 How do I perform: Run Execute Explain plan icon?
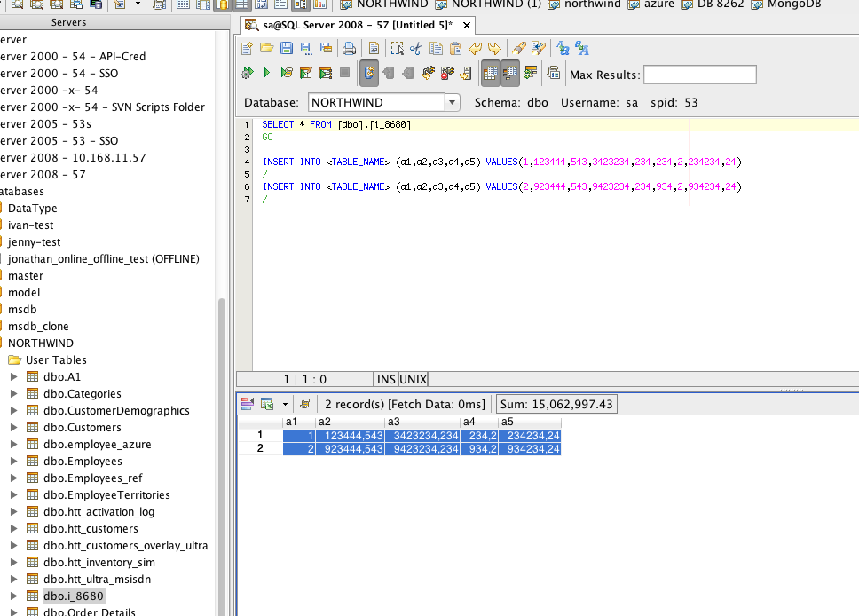pos(286,73)
